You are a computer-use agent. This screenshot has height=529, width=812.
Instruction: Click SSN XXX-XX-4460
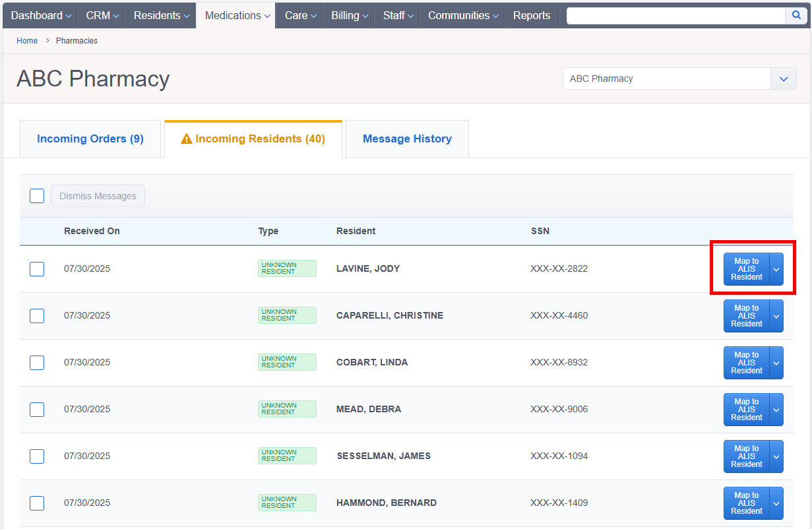click(x=559, y=315)
